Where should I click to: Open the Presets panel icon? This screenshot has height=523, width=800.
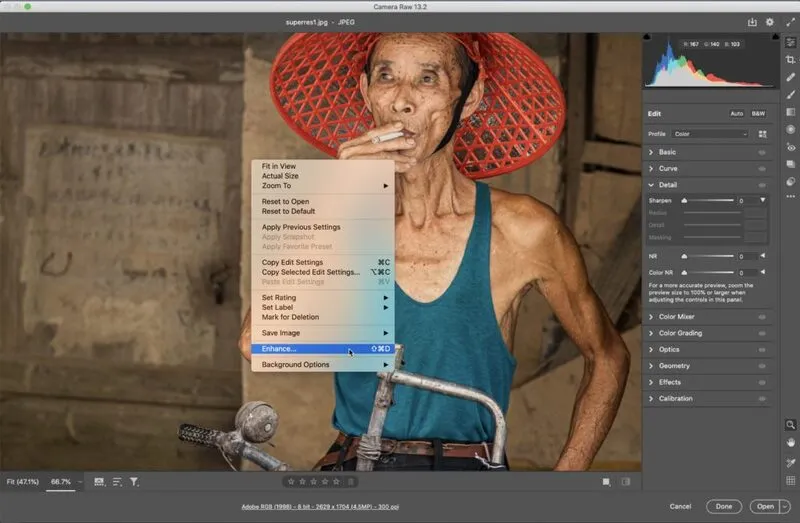790,181
